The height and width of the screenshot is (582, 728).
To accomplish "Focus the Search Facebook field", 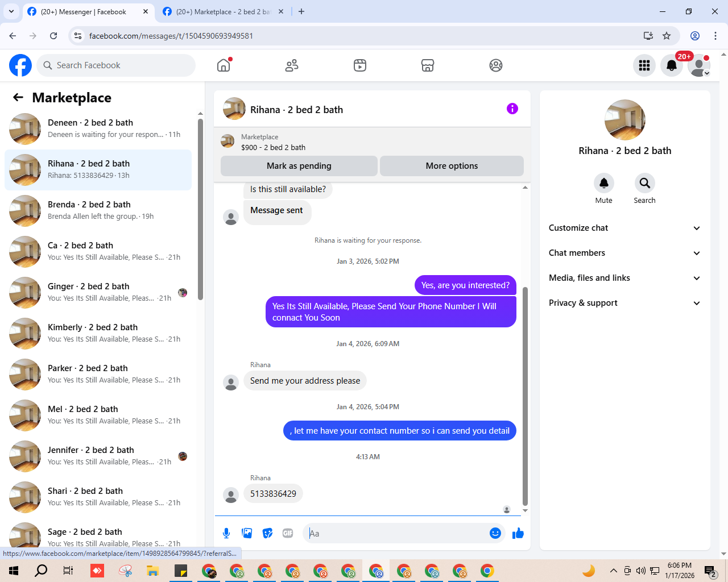I will click(116, 65).
